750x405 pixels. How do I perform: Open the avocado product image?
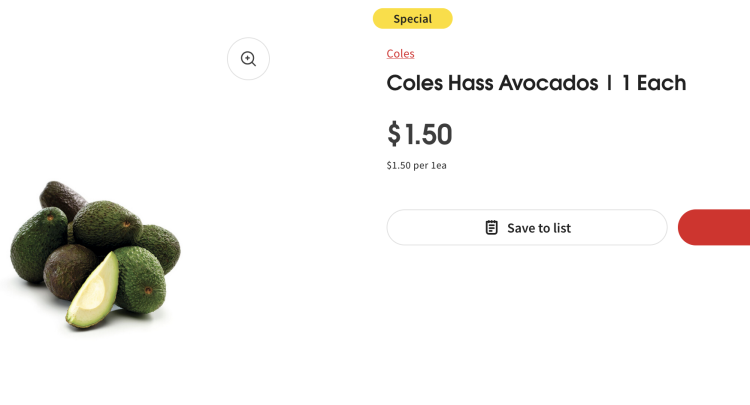click(x=96, y=254)
